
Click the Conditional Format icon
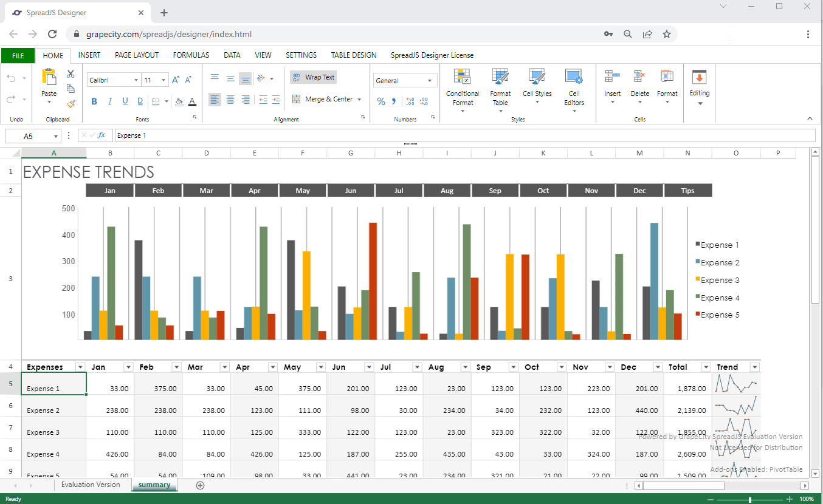[463, 77]
